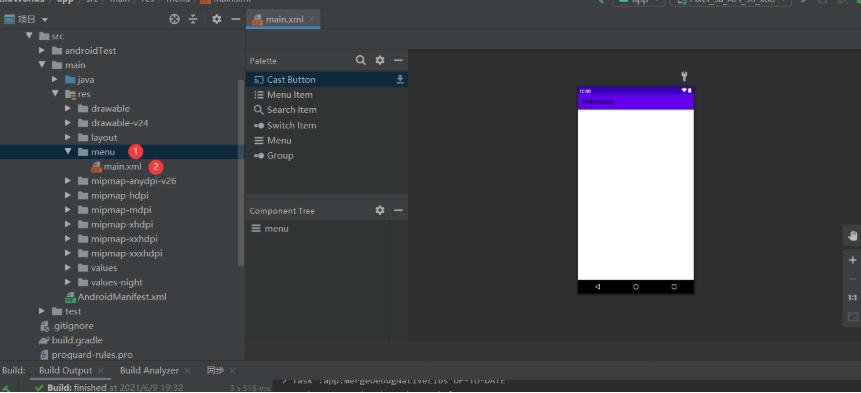Screen dimensions: 861x393
Task: Click the locate-file target icon in project panel
Action: [175, 19]
